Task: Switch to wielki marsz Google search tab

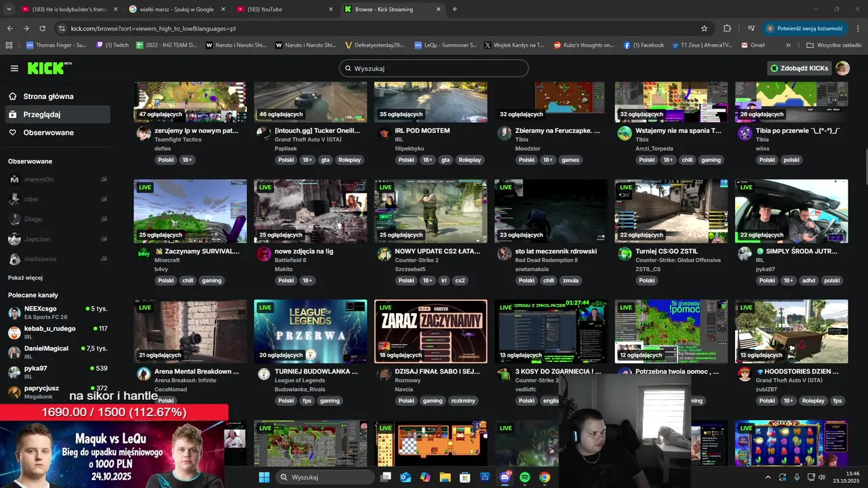Action: [176, 9]
